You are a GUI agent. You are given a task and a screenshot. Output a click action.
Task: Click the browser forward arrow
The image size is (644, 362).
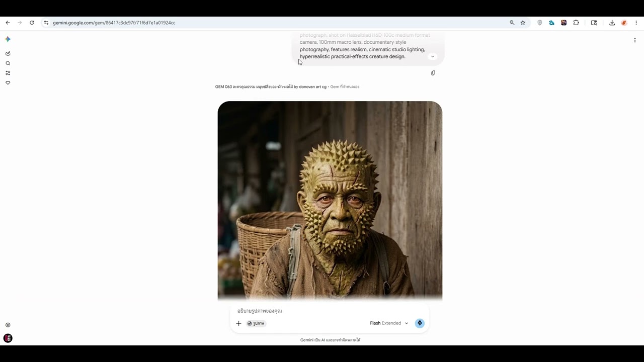(x=20, y=23)
